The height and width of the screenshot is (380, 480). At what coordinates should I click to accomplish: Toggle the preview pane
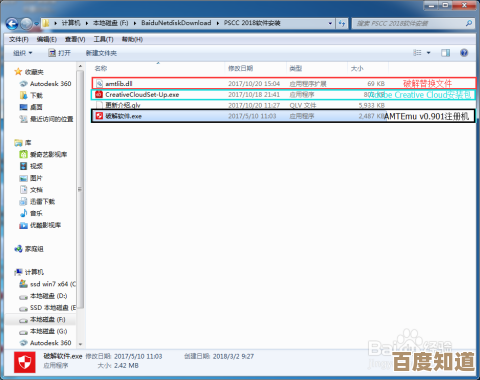click(x=445, y=53)
